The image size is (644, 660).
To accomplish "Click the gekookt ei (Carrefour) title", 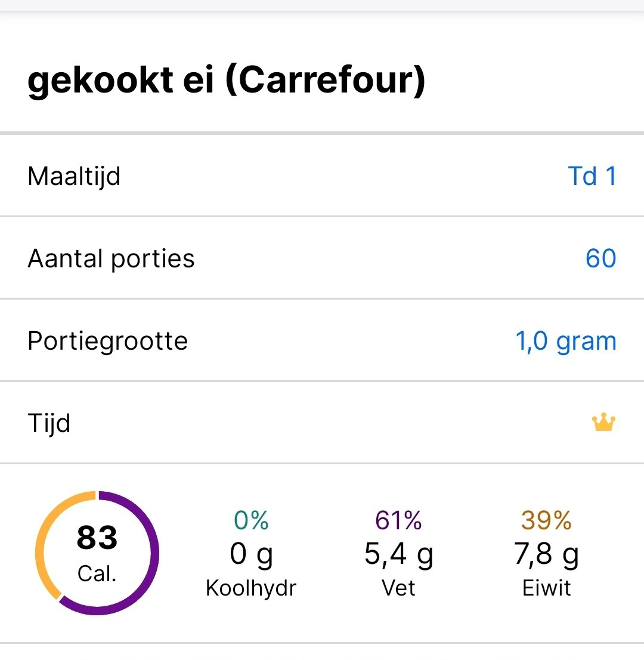I will tap(227, 81).
